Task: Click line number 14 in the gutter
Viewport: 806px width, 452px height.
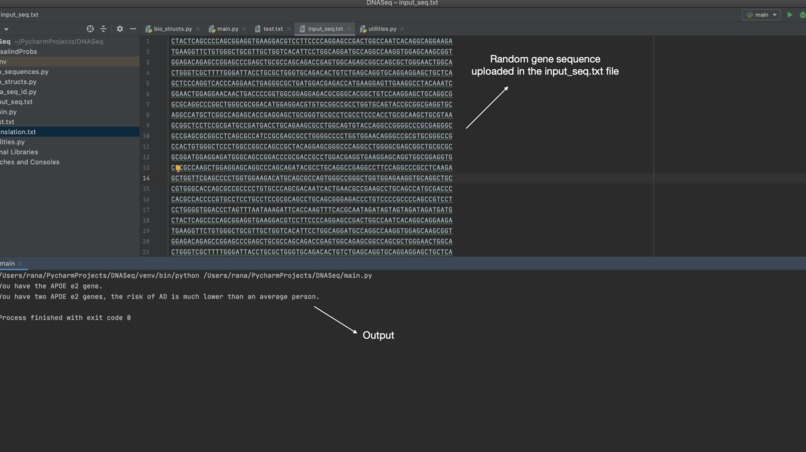Action: coord(146,178)
